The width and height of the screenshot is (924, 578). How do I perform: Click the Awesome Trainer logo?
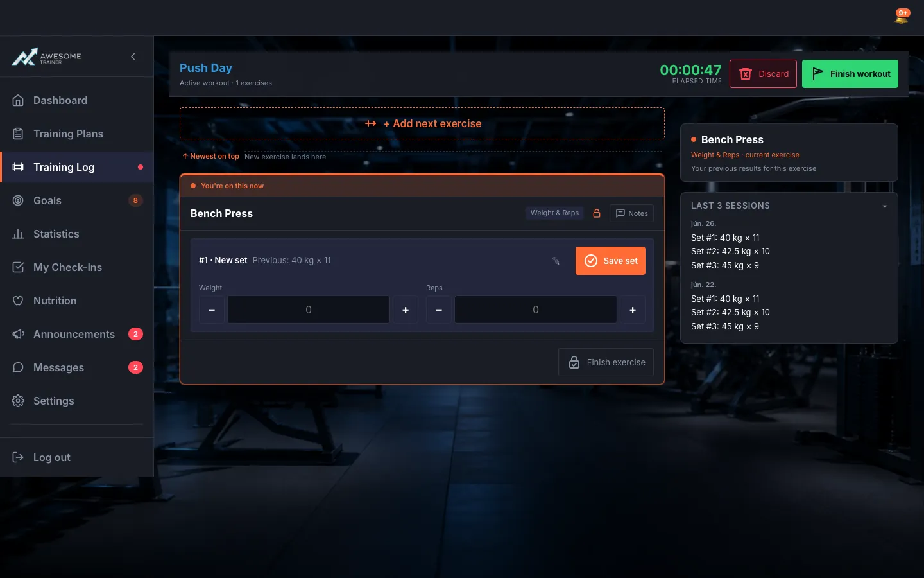pos(46,57)
